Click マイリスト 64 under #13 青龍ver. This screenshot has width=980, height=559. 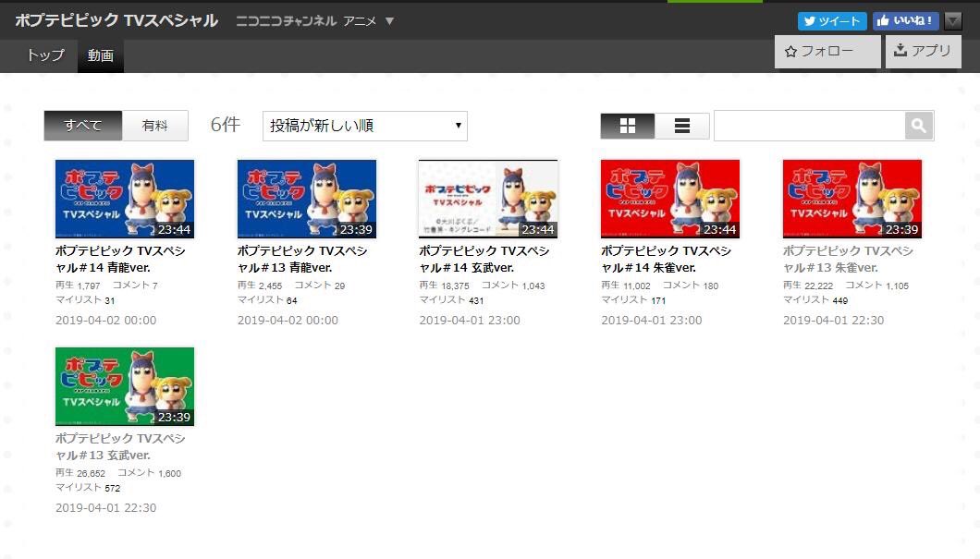[267, 299]
